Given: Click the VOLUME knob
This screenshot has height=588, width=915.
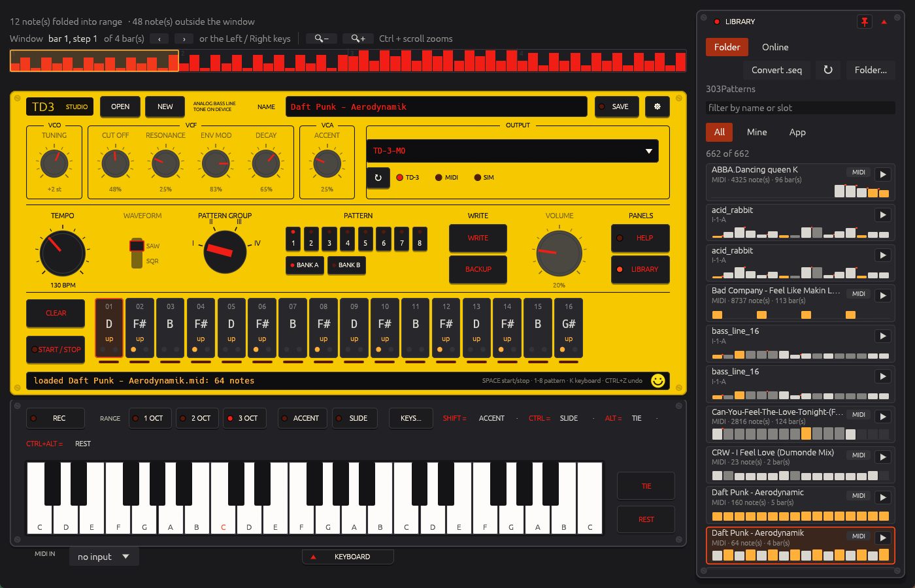Looking at the screenshot, I should [559, 253].
